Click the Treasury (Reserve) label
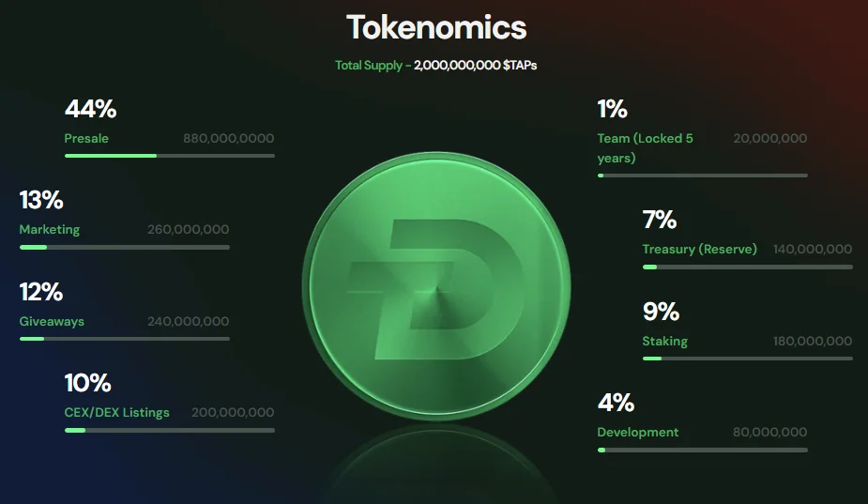 click(699, 249)
